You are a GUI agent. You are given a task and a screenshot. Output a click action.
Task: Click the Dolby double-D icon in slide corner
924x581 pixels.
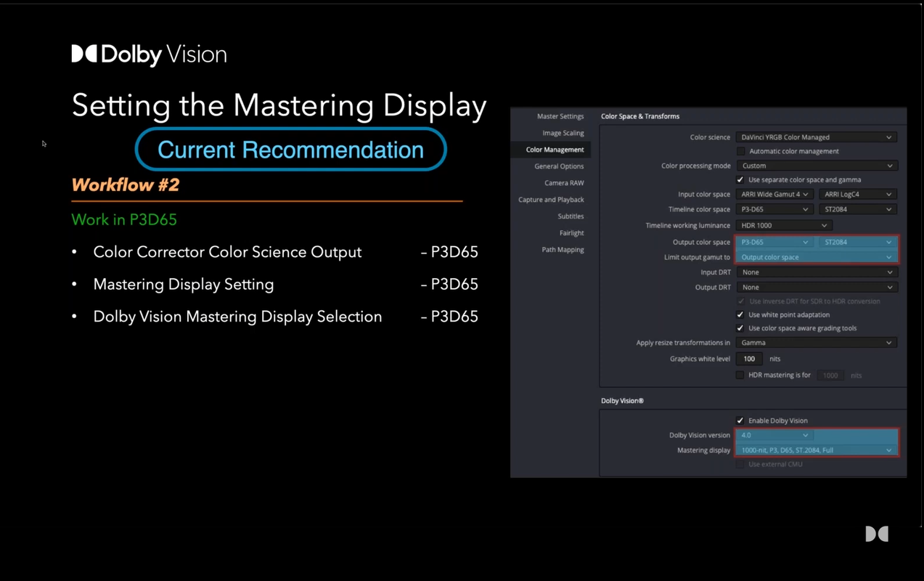coord(877,534)
